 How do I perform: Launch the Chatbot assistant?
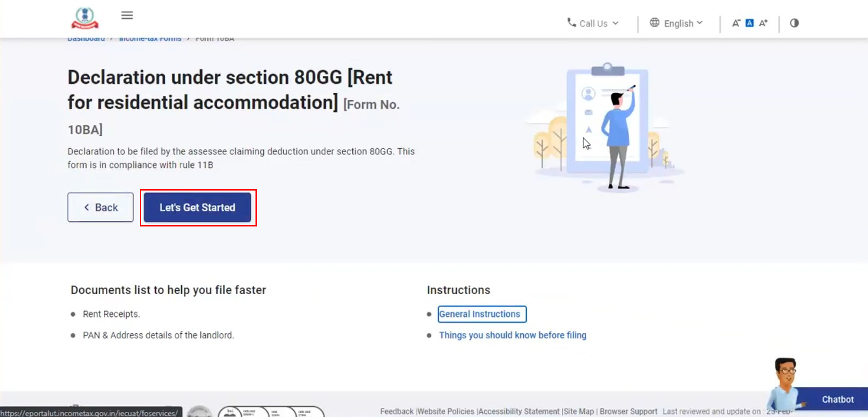coord(837,400)
